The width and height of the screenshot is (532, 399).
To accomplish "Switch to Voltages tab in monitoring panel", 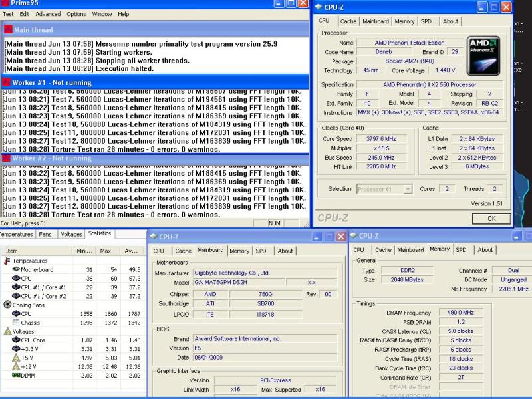I will (71, 235).
